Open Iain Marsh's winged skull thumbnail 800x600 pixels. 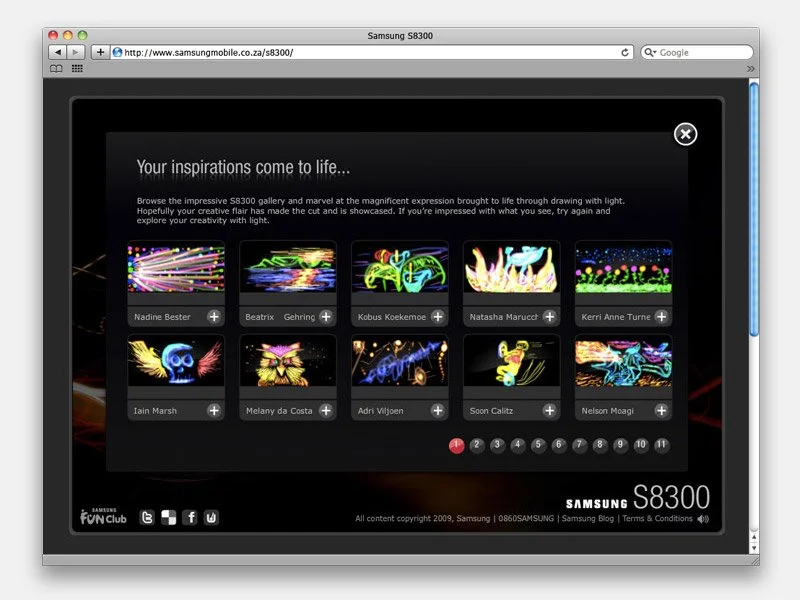pos(176,362)
